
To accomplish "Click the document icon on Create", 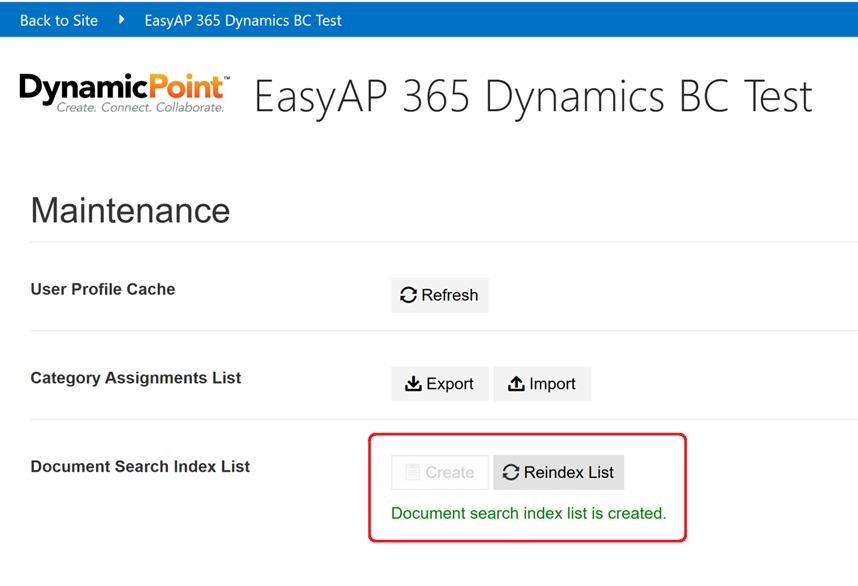I will pyautogui.click(x=412, y=472).
